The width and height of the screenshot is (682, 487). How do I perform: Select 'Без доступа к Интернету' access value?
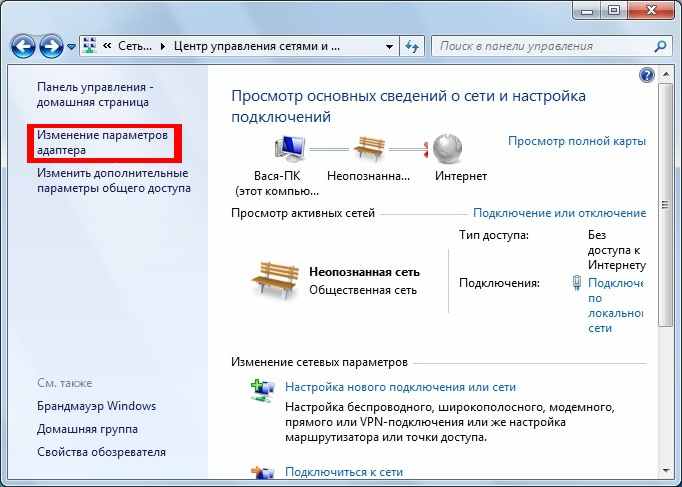tap(616, 250)
